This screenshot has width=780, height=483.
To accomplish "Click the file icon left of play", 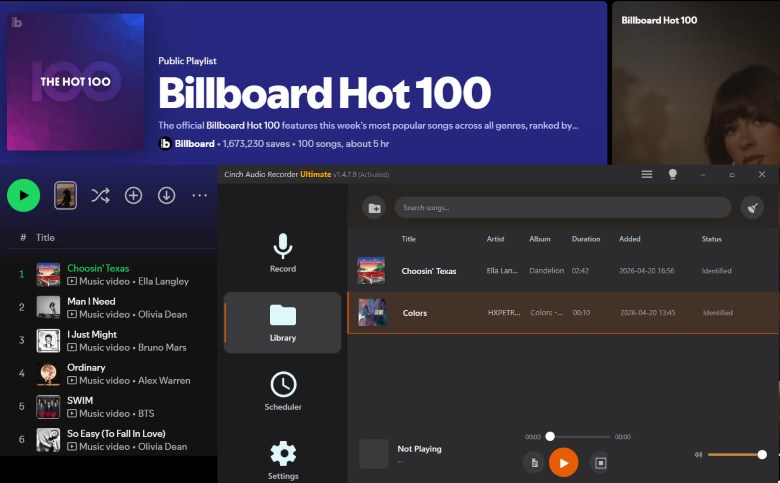I will [x=534, y=463].
